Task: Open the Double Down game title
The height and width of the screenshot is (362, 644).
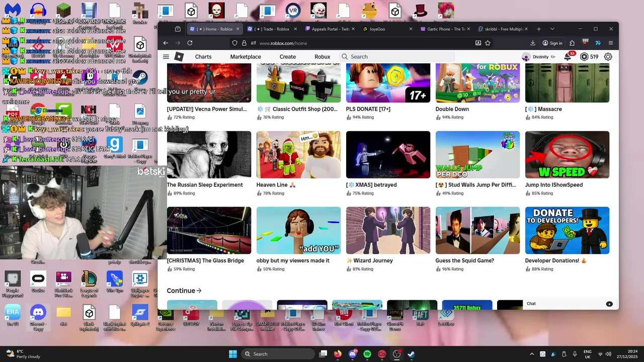Action: [452, 109]
